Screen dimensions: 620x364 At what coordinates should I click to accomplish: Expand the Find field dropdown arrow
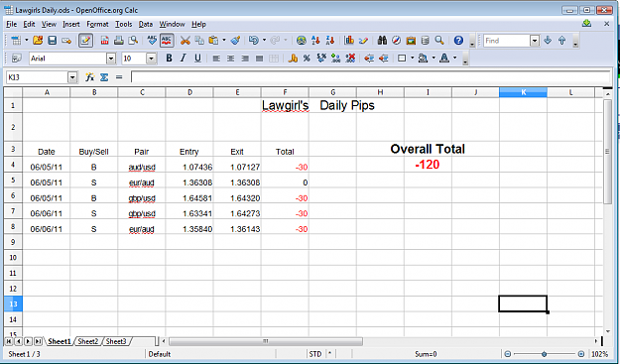click(x=535, y=41)
